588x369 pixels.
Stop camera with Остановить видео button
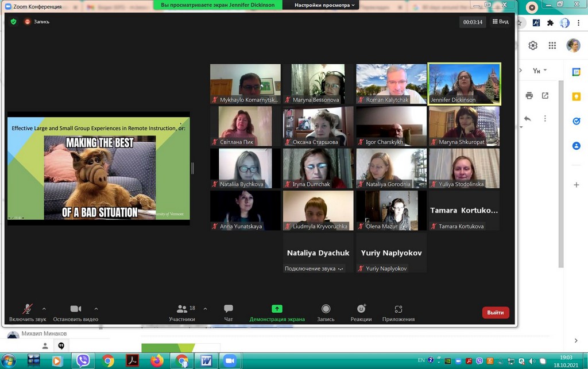[76, 312]
